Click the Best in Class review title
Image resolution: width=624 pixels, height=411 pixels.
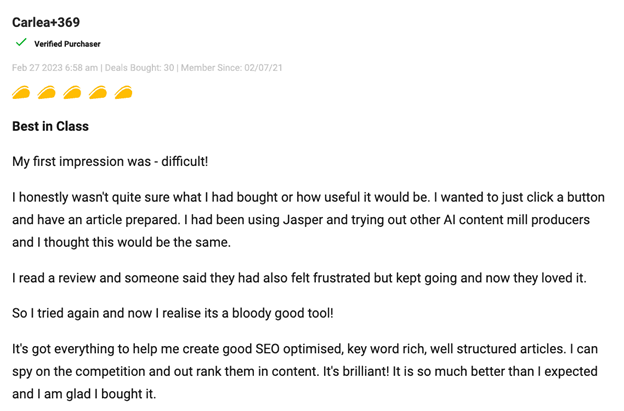(x=50, y=126)
